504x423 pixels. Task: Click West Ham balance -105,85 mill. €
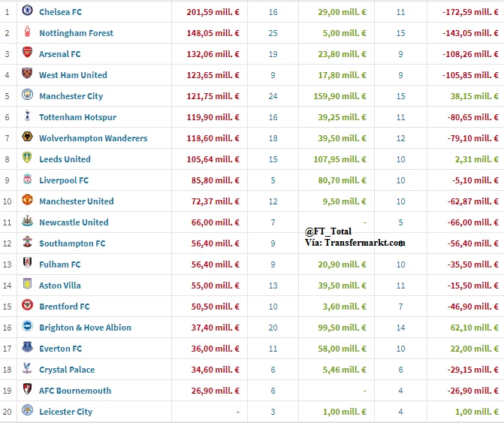tap(470, 75)
